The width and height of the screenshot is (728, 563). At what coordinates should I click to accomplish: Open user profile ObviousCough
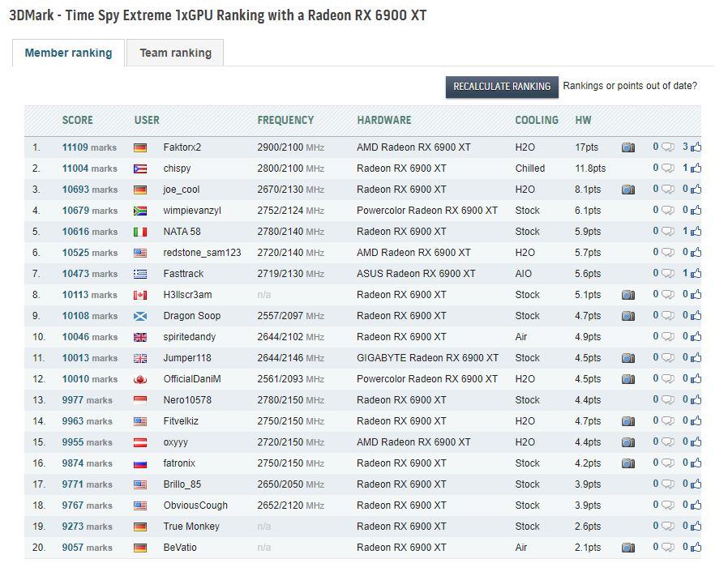(195, 505)
